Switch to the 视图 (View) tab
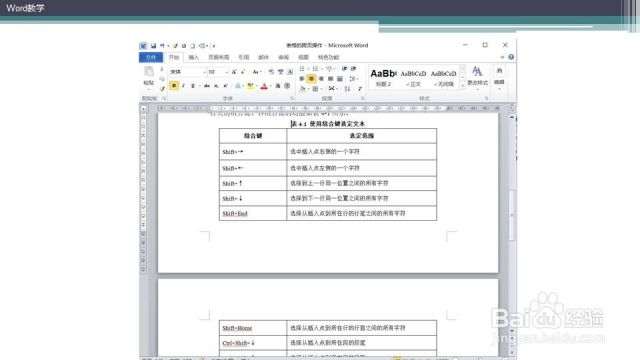Image resolution: width=640 pixels, height=360 pixels. click(x=303, y=57)
